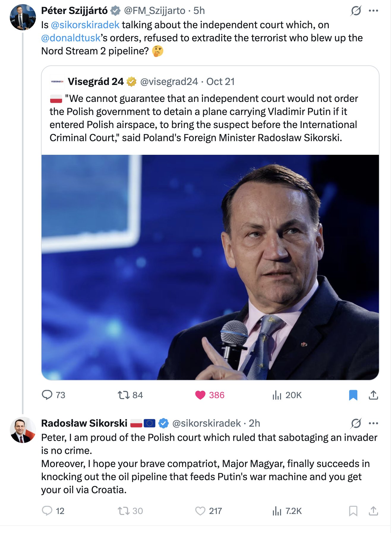Image resolution: width=392 pixels, height=533 pixels.
Task: Share Radosław Sikorski's reply
Action: coord(373,511)
